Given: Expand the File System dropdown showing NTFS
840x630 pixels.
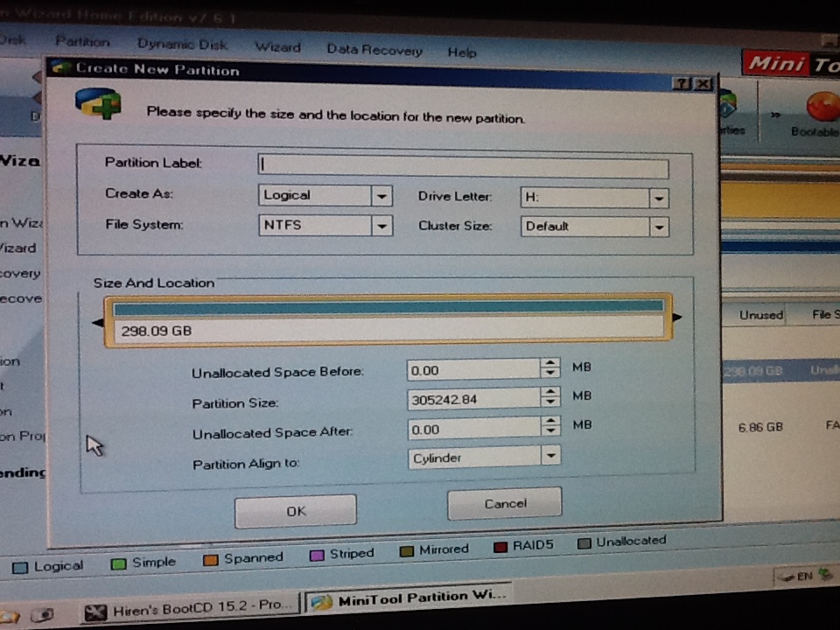Looking at the screenshot, I should [x=381, y=226].
